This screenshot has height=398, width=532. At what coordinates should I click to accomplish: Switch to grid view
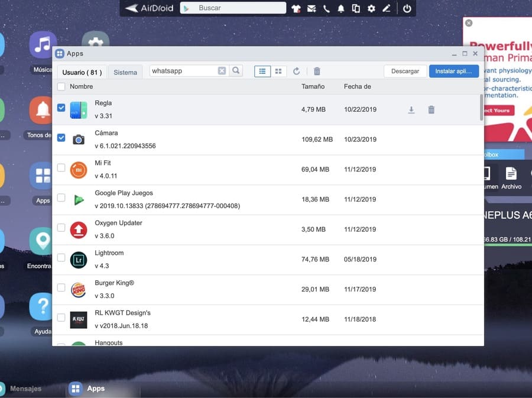(278, 71)
